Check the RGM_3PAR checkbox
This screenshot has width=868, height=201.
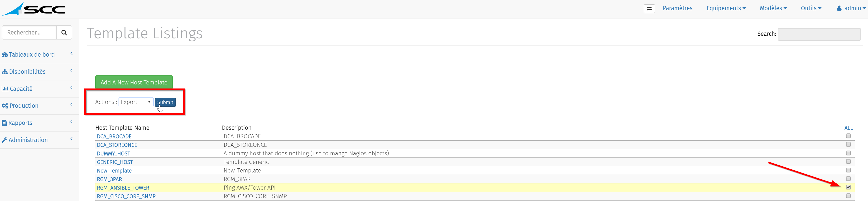tap(848, 179)
